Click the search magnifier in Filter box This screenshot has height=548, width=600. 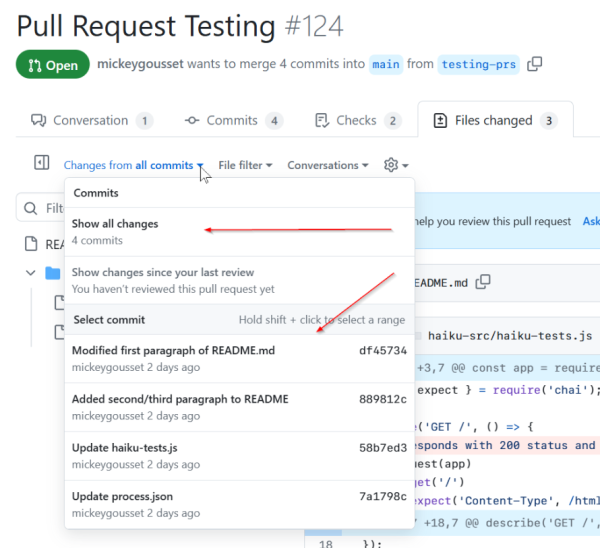[x=30, y=209]
